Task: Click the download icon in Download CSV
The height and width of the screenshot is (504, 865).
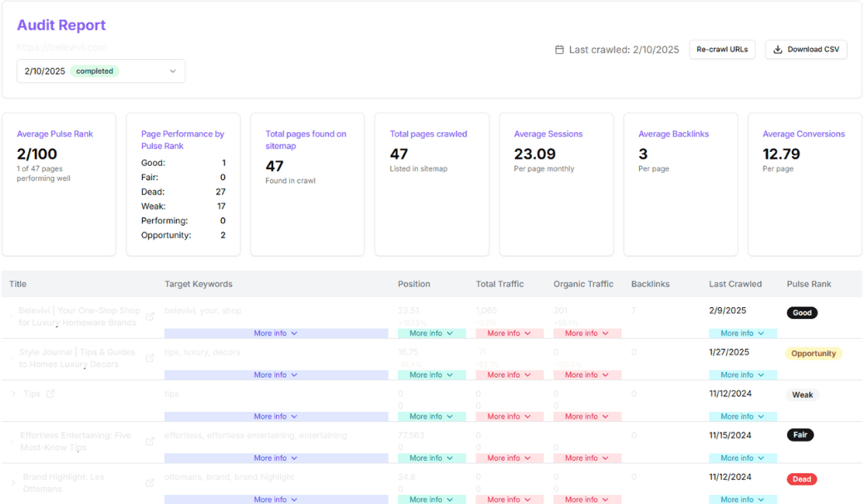Action: coord(777,50)
